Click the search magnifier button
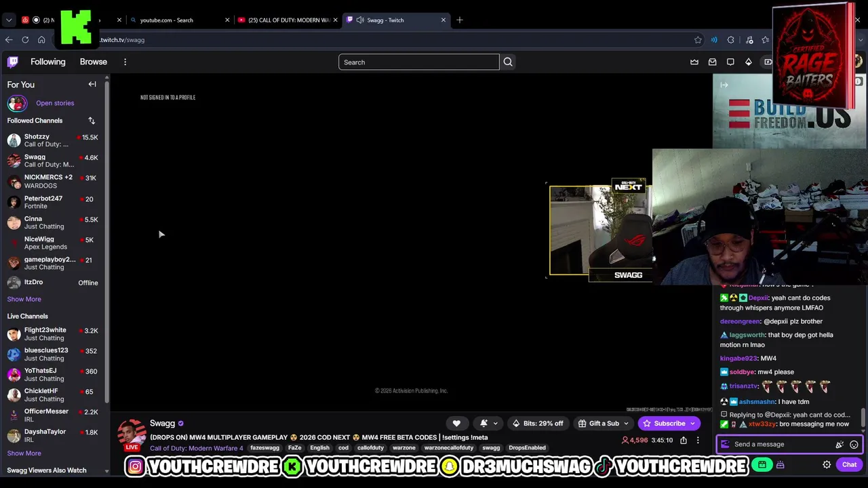Viewport: 868px width, 488px height. coord(508,62)
